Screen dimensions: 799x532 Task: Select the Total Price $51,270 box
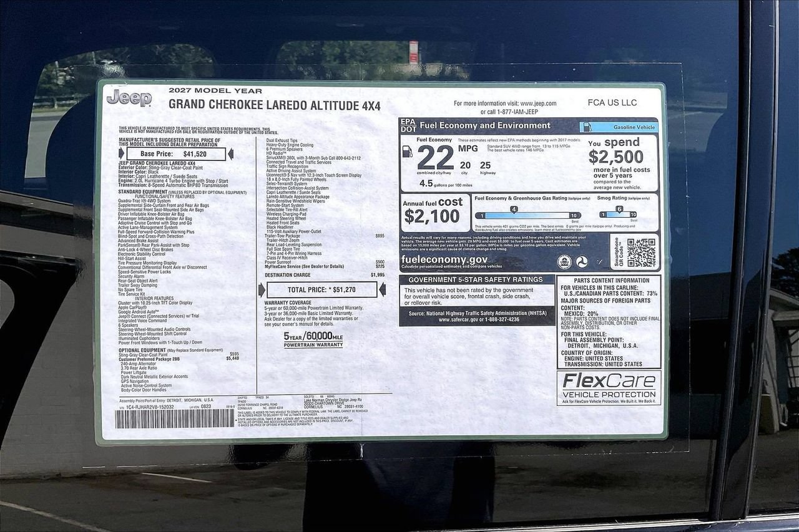[x=322, y=289]
